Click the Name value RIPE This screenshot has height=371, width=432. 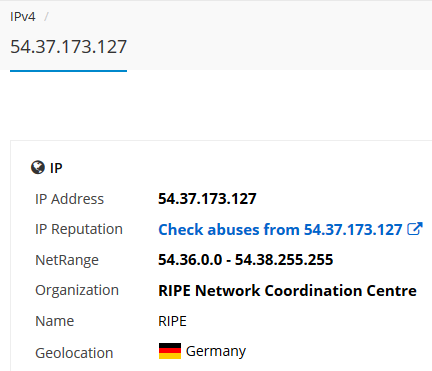[x=172, y=321]
